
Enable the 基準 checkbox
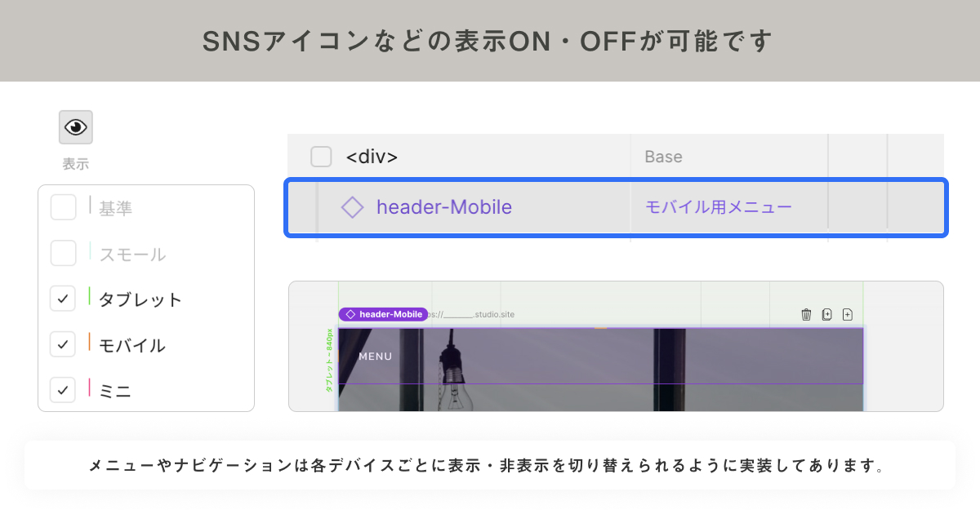(x=64, y=207)
